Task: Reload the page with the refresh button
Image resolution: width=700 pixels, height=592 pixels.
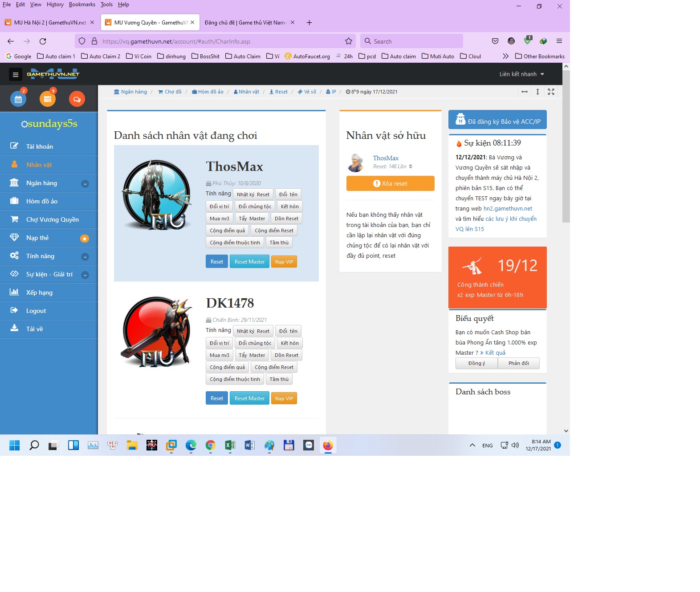Action: coord(43,41)
